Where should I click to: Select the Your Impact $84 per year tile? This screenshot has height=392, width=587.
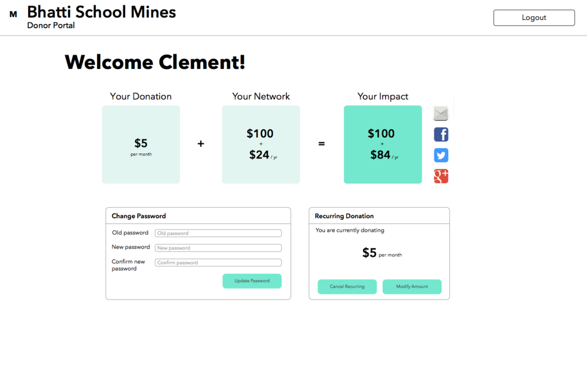coord(383,145)
